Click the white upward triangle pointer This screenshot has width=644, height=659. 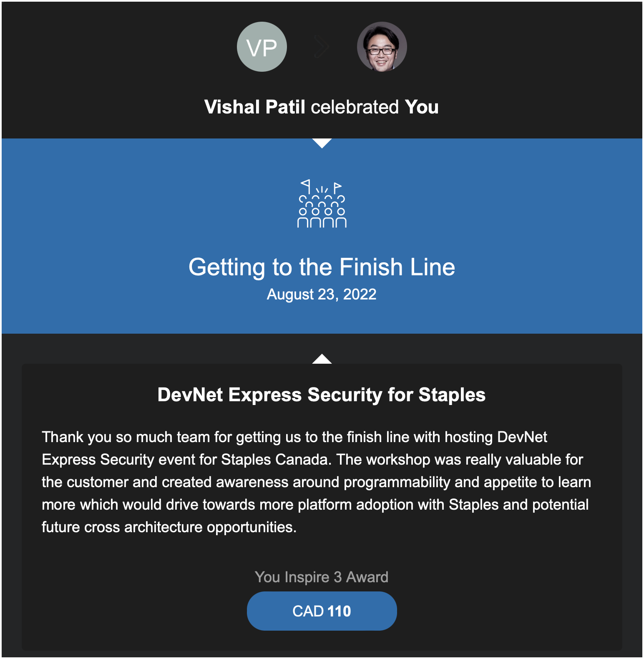322,359
